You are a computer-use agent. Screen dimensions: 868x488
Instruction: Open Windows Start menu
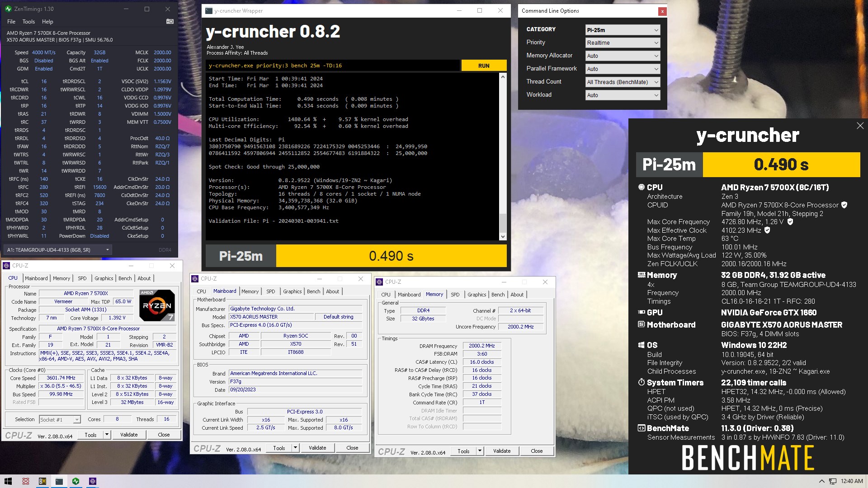[x=8, y=481]
